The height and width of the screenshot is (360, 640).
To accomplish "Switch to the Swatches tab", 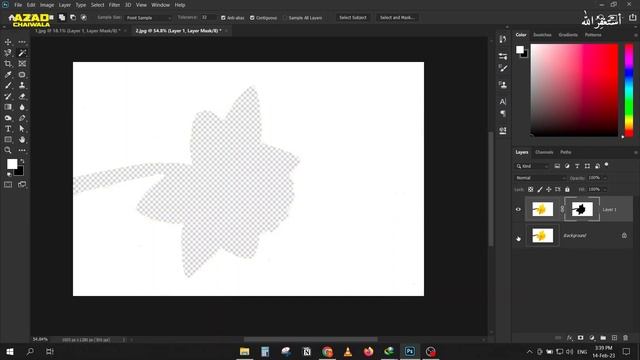I will [542, 35].
